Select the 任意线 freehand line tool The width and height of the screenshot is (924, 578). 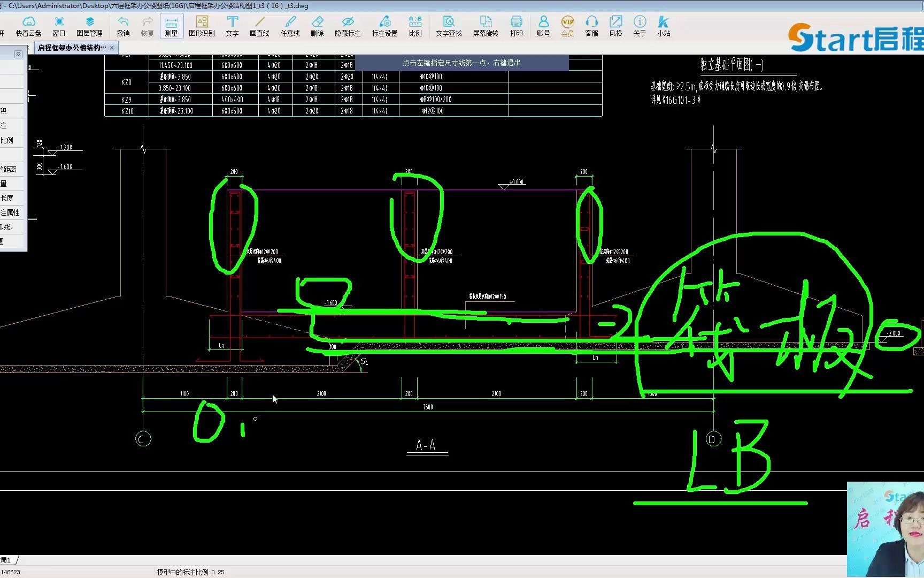(290, 26)
